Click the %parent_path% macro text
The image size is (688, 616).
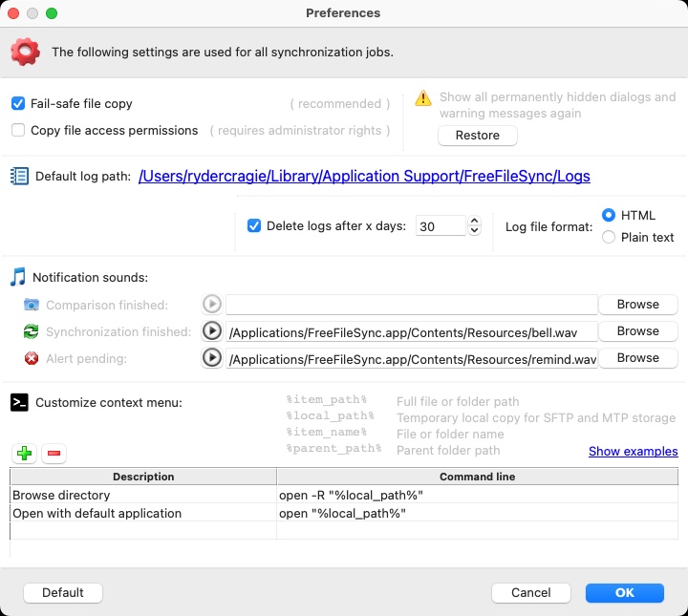tap(333, 448)
